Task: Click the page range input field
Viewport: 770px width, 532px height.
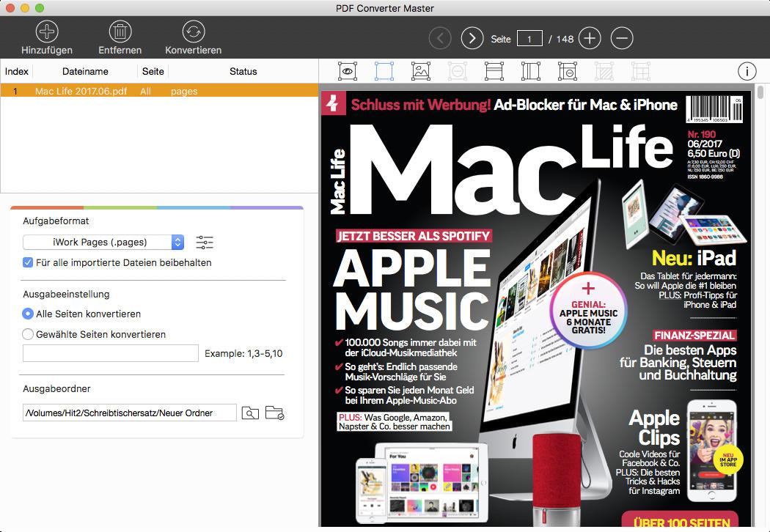Action: click(111, 353)
